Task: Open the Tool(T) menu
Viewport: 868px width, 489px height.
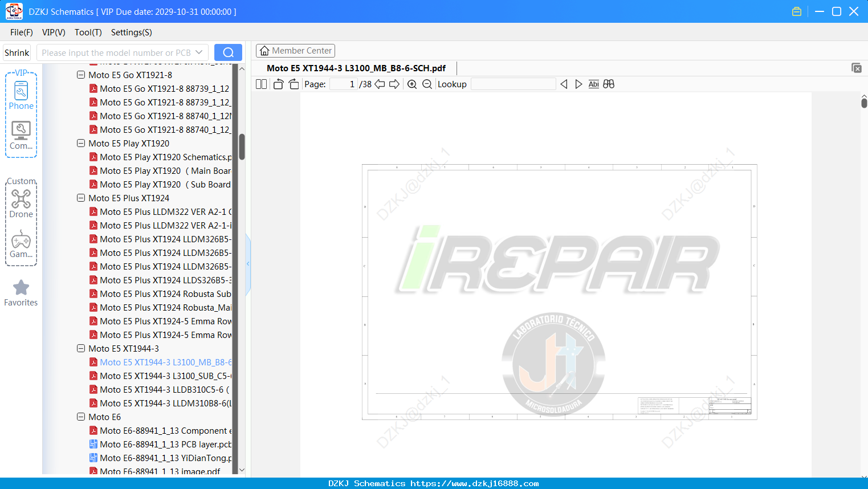Action: click(x=88, y=32)
